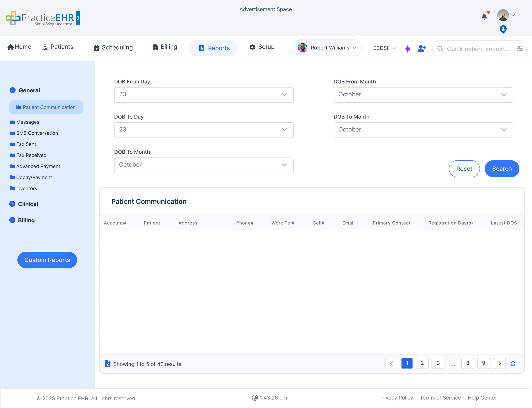Screen dimensions: 532x408
Task: Open the DOB From Month dropdown
Action: click(423, 95)
